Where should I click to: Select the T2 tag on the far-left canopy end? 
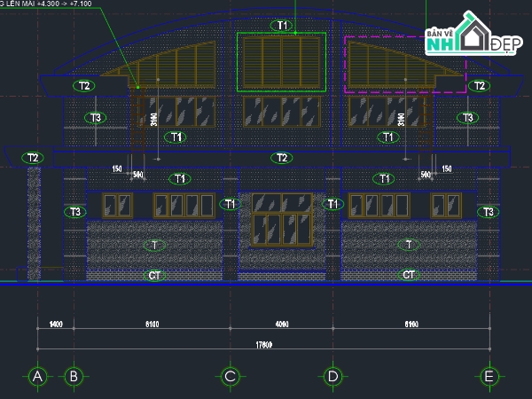tap(33, 158)
